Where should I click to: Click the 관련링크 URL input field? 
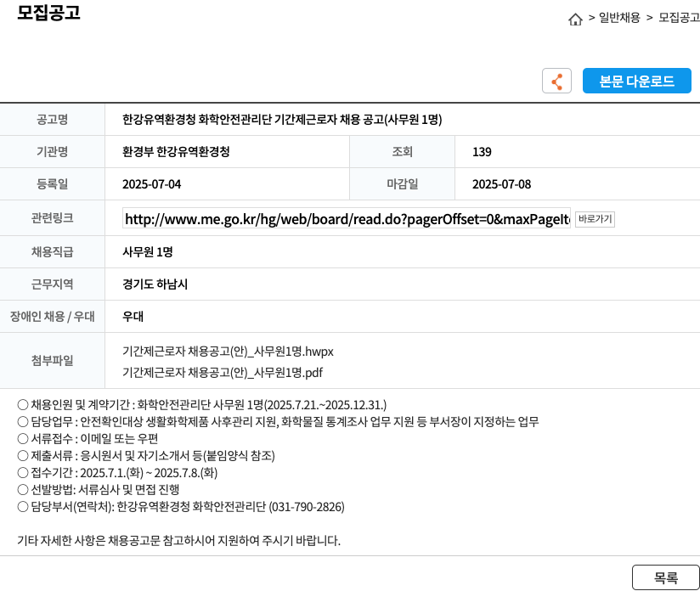347,219
